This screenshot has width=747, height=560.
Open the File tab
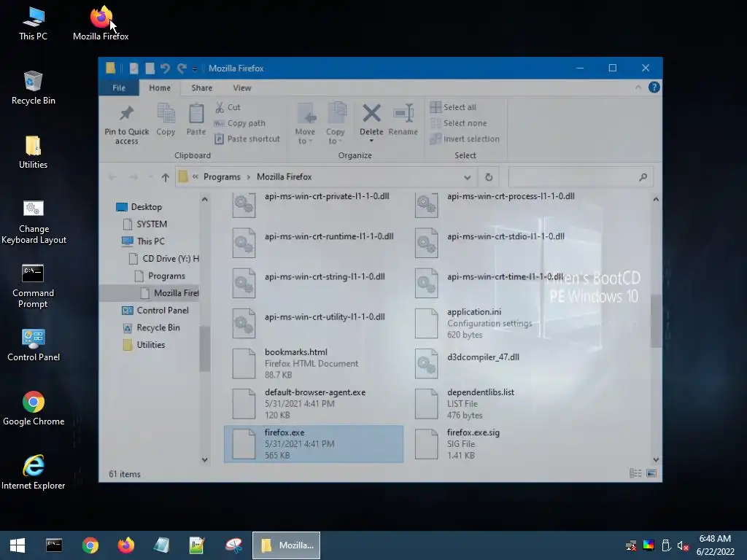119,87
